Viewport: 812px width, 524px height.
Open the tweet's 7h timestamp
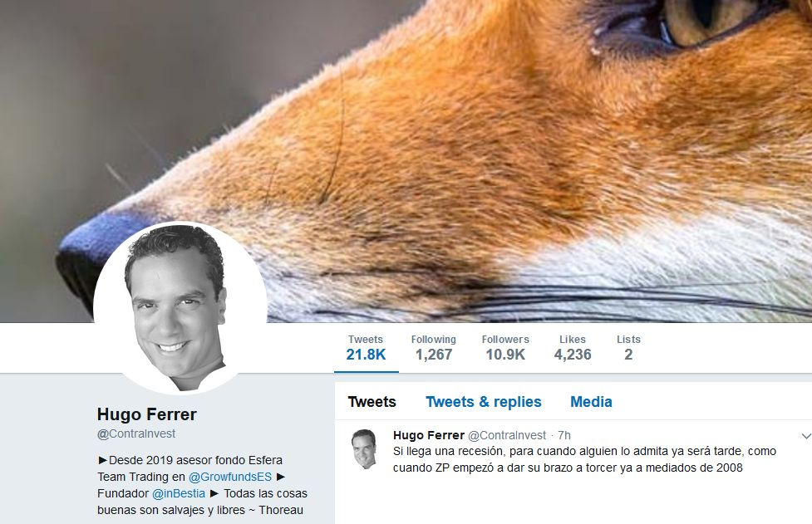[564, 435]
